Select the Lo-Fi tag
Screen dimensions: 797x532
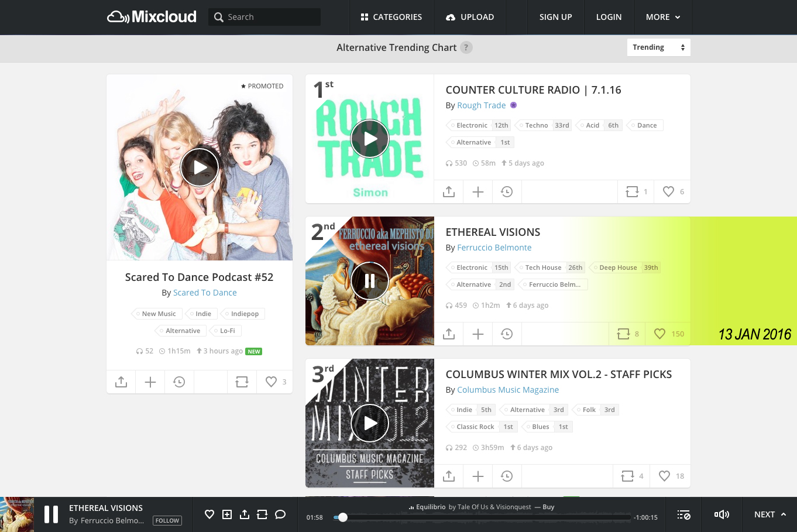point(225,331)
